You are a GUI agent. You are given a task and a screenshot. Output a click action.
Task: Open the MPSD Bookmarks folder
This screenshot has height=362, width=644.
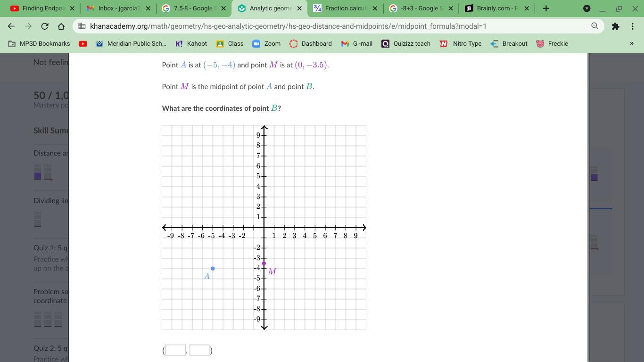39,43
